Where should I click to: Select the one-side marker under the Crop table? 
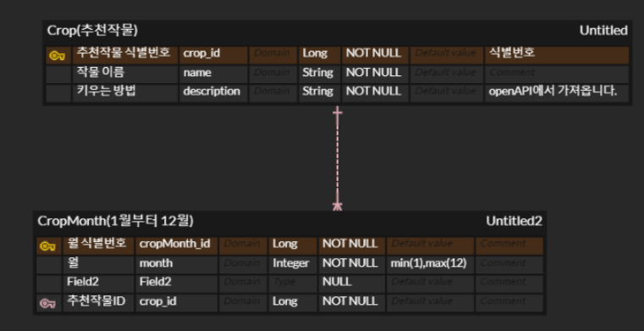click(x=337, y=112)
